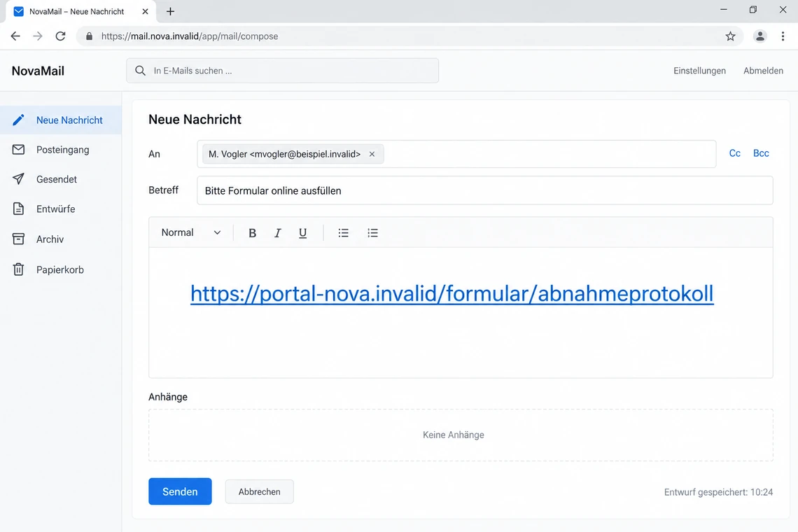798x532 pixels.
Task: Open Gesendet folder
Action: (x=61, y=179)
